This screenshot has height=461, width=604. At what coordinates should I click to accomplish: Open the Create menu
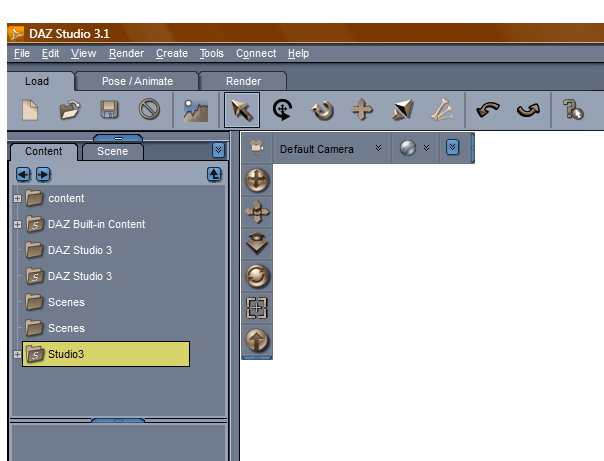[172, 54]
